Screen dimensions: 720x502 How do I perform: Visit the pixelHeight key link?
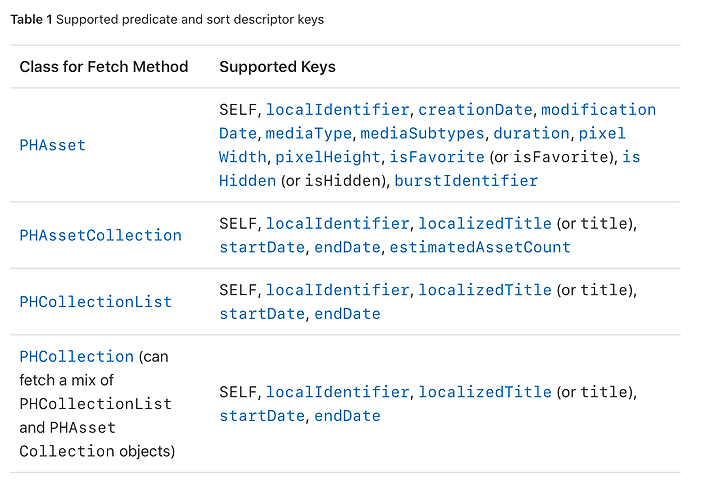(x=328, y=157)
